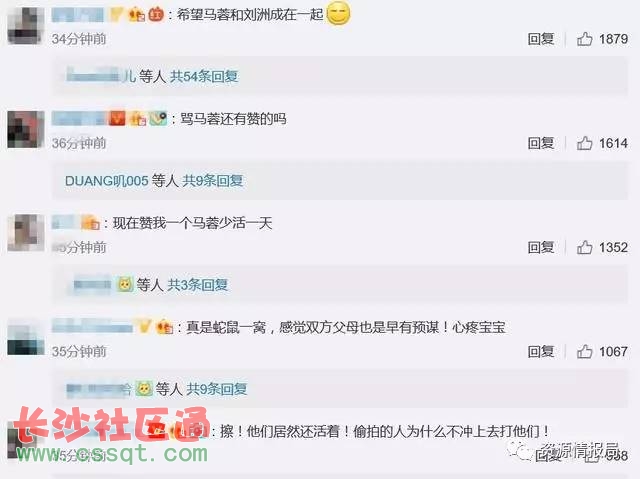Click 回复 on the 35分钟前 comment
Viewport: 640px width, 479px height.
(541, 351)
